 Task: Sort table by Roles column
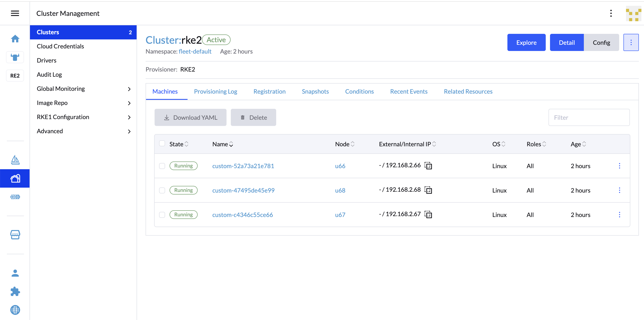click(x=536, y=144)
